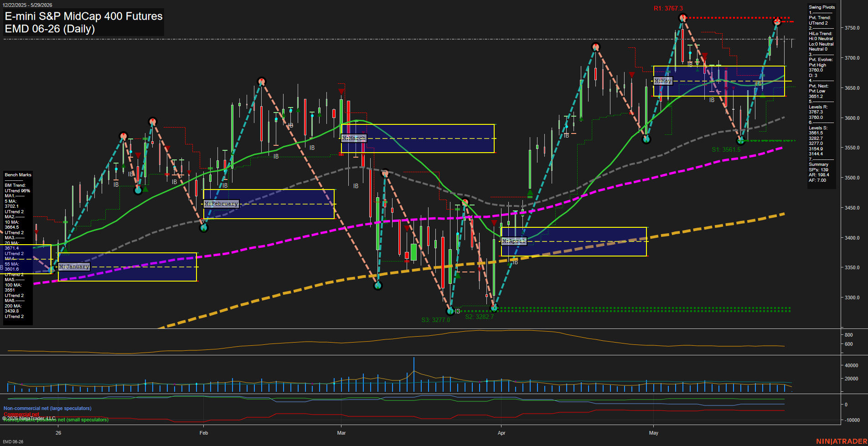
Task: Select the M:February monthly range label
Action: [221, 204]
